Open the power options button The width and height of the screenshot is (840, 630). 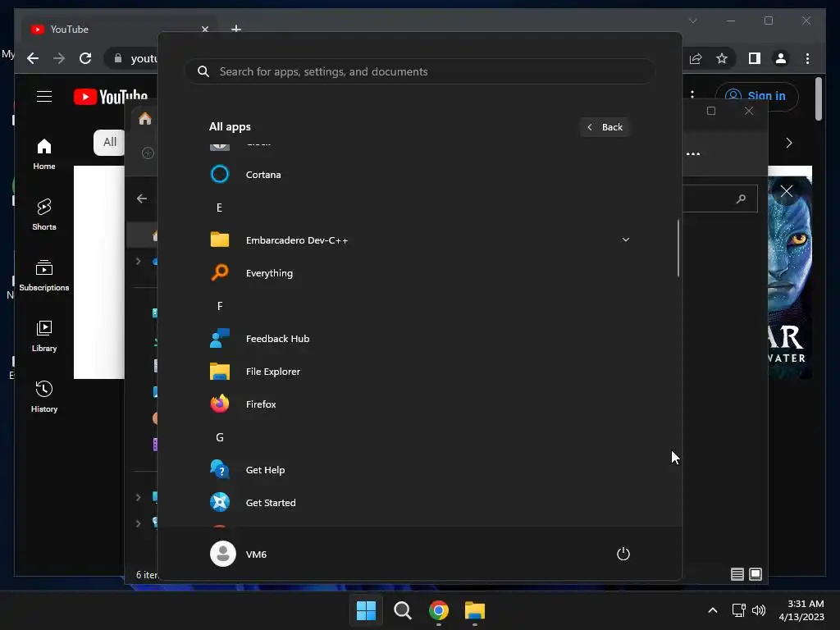(x=623, y=554)
